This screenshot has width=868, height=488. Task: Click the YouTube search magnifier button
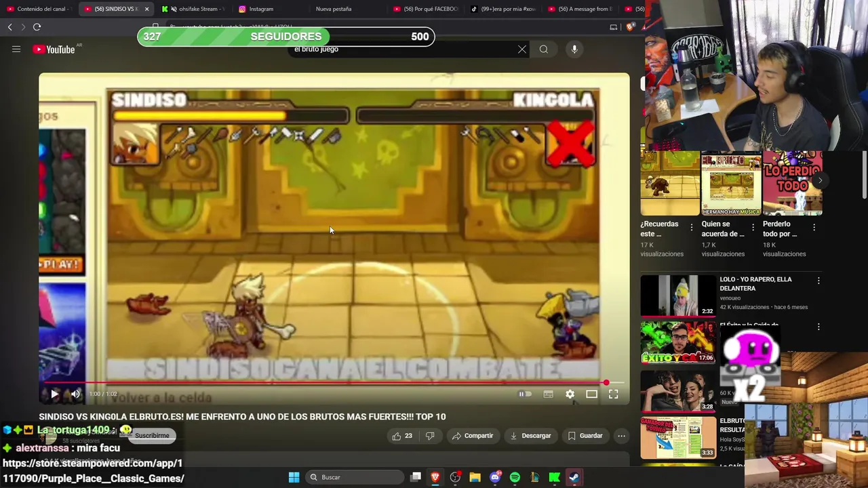[544, 49]
